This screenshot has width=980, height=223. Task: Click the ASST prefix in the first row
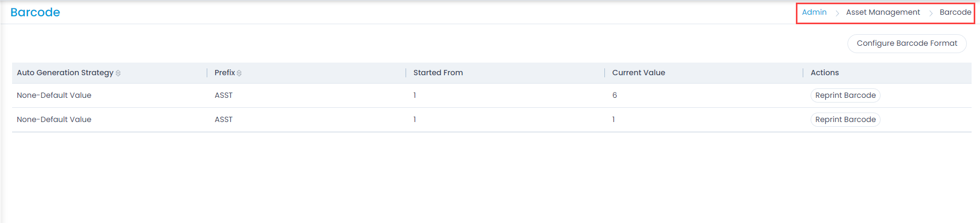pyautogui.click(x=223, y=95)
